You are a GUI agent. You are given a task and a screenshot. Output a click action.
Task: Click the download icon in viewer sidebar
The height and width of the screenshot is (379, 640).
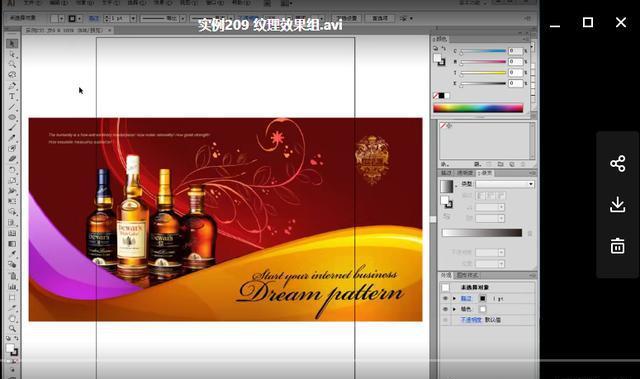[x=618, y=204]
